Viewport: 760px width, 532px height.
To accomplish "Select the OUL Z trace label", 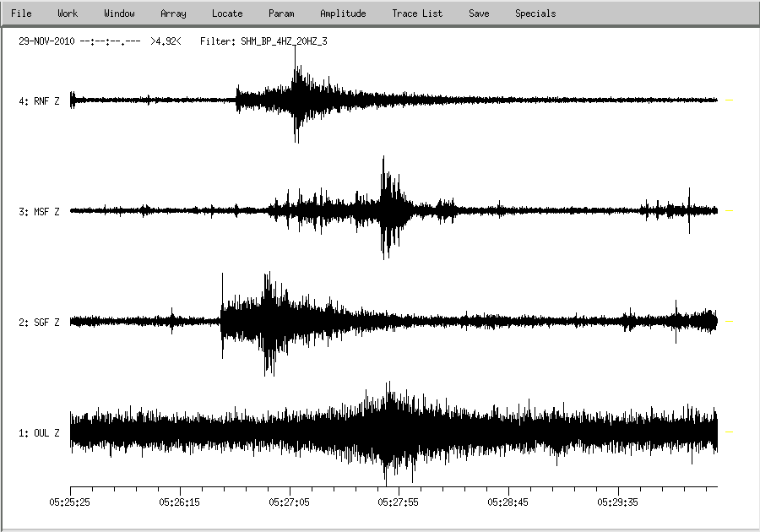I will coord(39,433).
